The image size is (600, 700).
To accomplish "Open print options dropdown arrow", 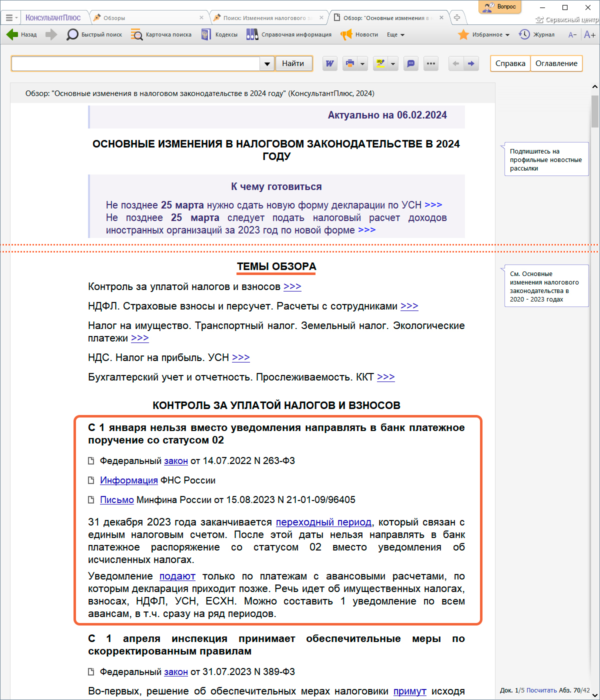I will (x=362, y=63).
